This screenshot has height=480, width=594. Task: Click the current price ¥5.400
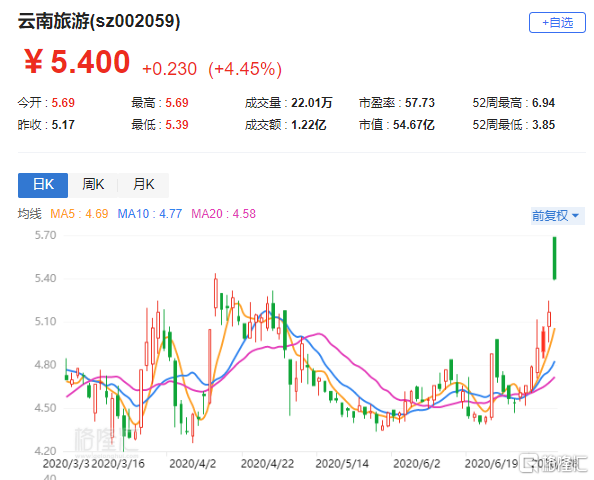pyautogui.click(x=77, y=61)
